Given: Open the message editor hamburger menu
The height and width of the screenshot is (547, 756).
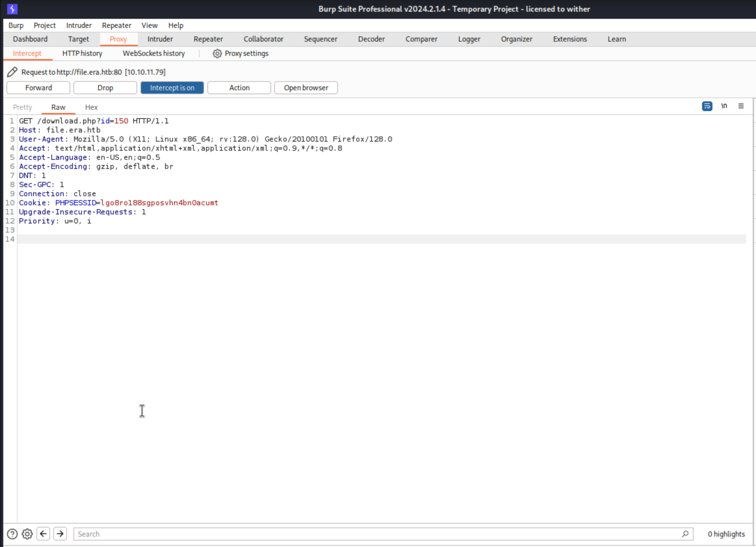Looking at the screenshot, I should (741, 106).
